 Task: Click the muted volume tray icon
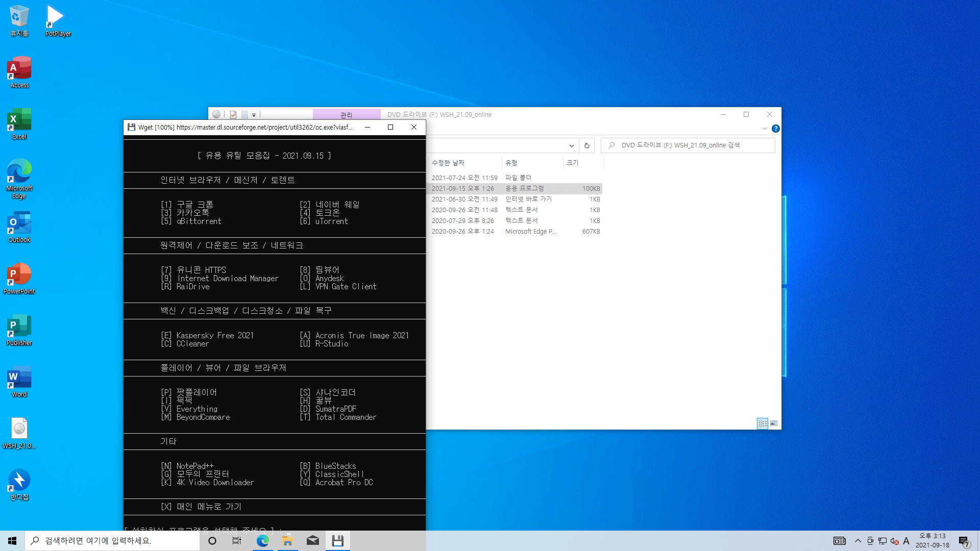point(894,541)
